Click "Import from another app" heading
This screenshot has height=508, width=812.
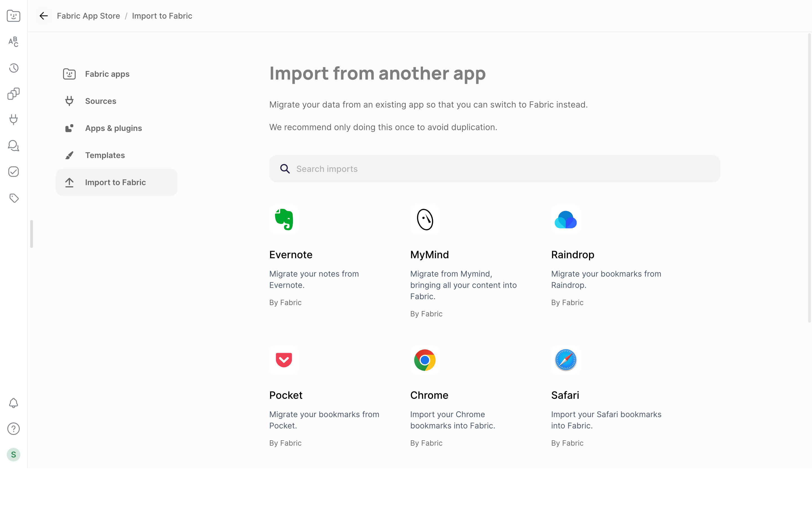click(378, 73)
